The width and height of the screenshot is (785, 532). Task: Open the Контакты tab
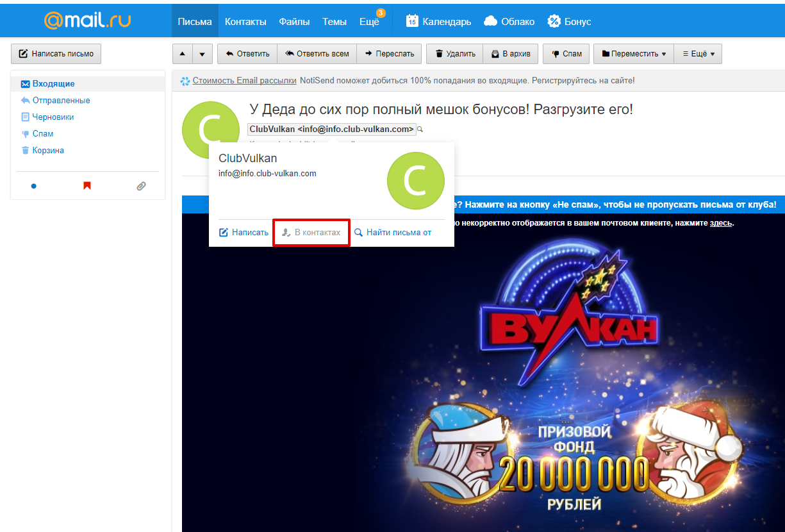tap(245, 21)
